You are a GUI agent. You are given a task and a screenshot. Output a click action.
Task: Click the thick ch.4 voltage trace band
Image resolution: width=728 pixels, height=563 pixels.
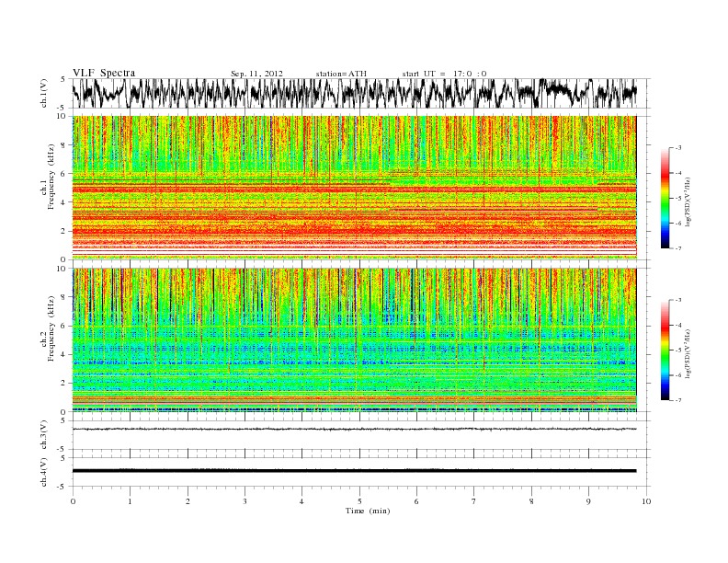pos(354,471)
